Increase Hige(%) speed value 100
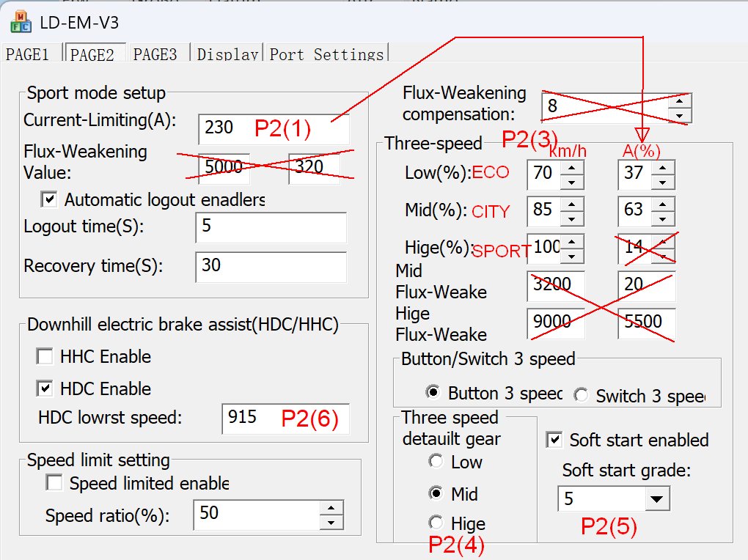The height and width of the screenshot is (560, 748). pyautogui.click(x=571, y=242)
